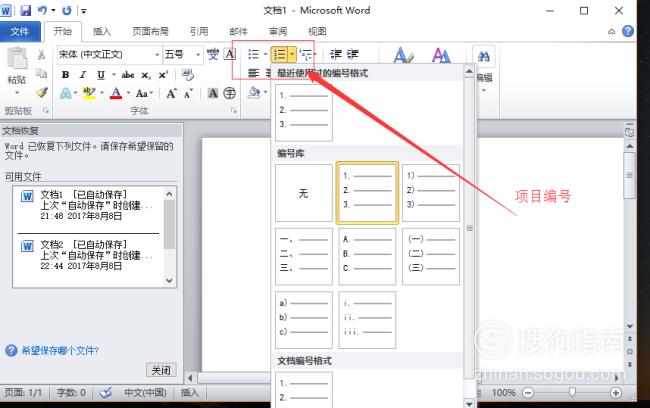Switch to the 页面布局 tab
The width and height of the screenshot is (650, 408).
(x=150, y=32)
